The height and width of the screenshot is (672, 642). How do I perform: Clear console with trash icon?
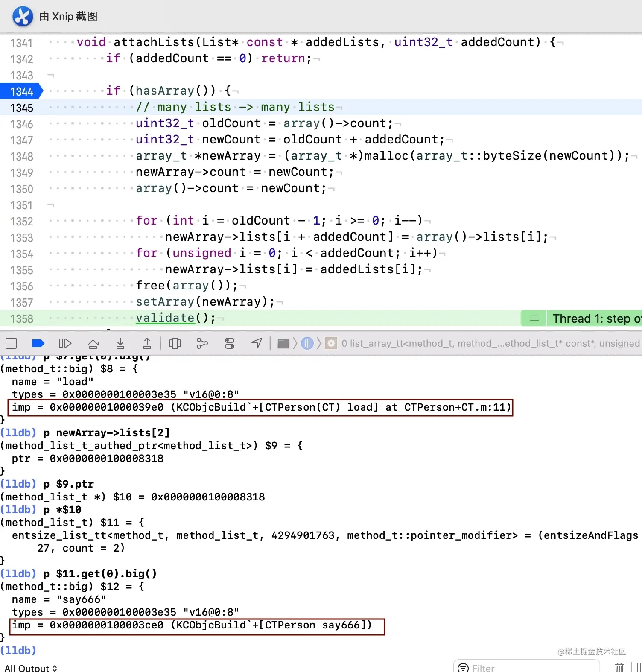[x=619, y=667]
